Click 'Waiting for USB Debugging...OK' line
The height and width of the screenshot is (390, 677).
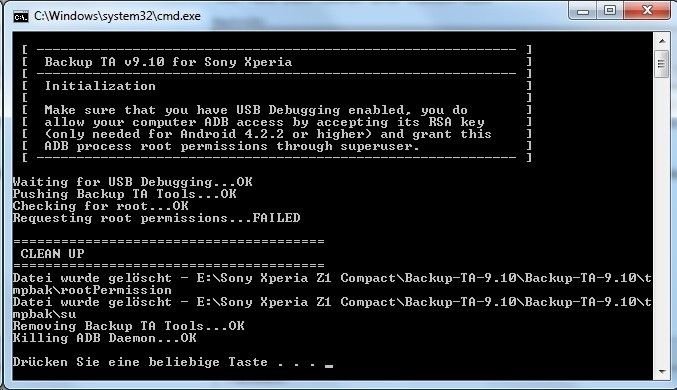point(133,182)
